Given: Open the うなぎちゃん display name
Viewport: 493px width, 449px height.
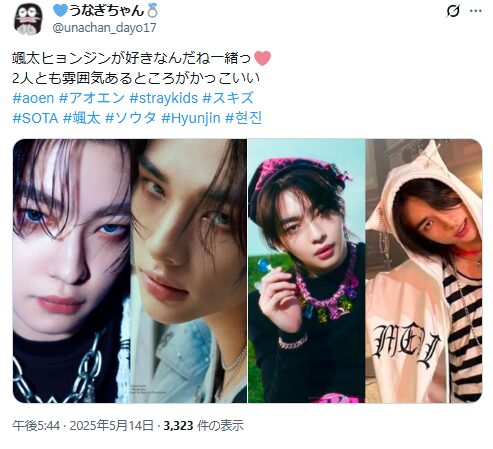Looking at the screenshot, I should (x=106, y=10).
